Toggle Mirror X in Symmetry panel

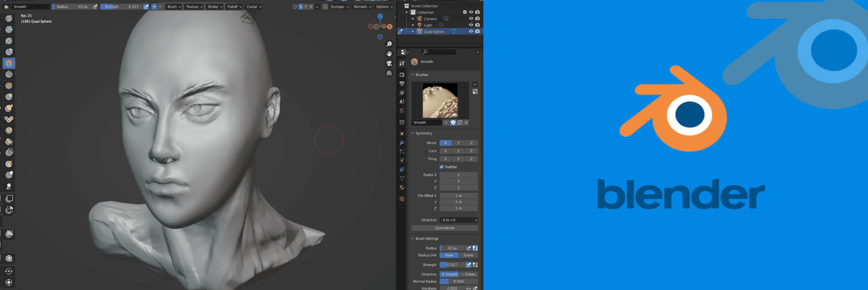pos(445,143)
